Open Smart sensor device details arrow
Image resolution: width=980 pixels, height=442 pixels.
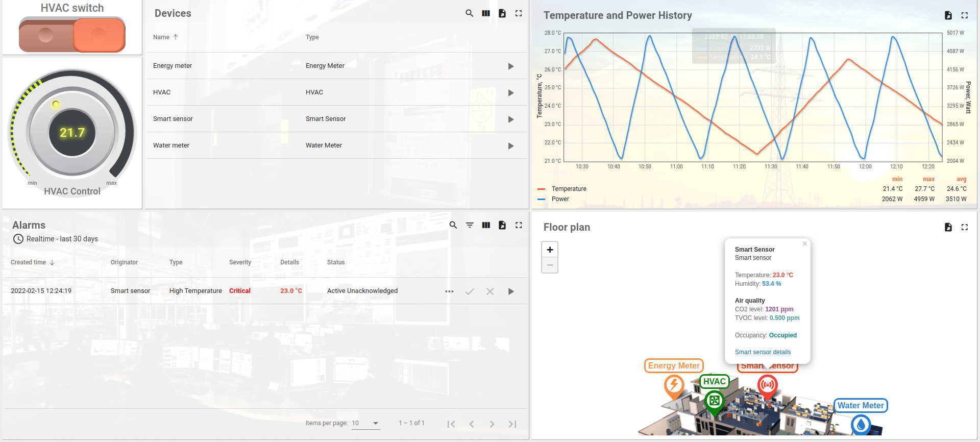click(511, 119)
